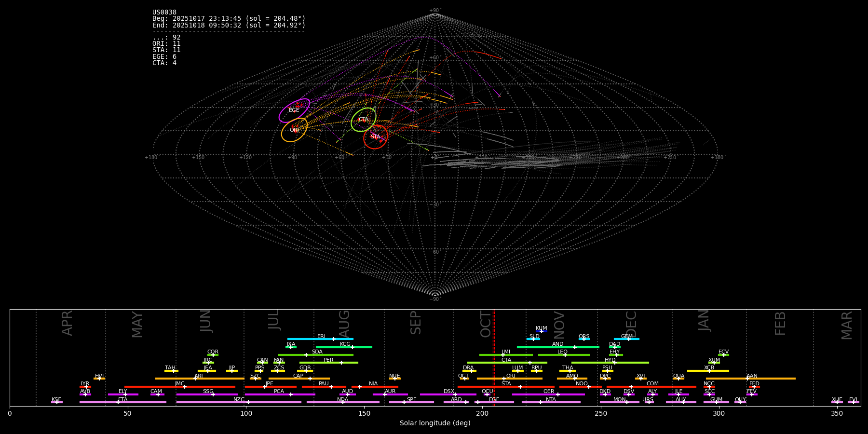Click the station ID text US0038
Screen dimensions: 868x434
click(x=164, y=13)
